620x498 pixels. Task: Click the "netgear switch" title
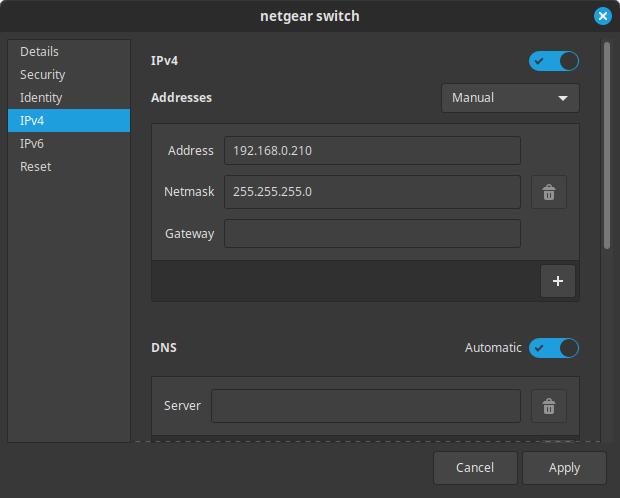coord(310,16)
